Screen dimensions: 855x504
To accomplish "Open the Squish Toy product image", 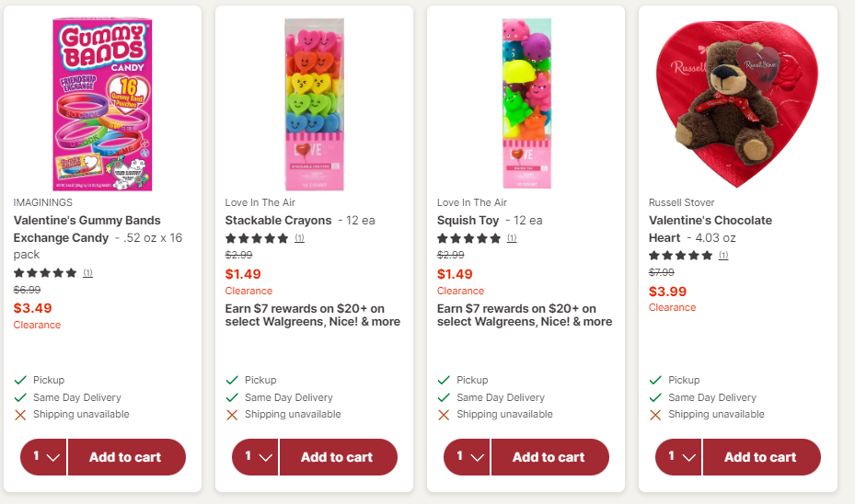I will pos(526,104).
